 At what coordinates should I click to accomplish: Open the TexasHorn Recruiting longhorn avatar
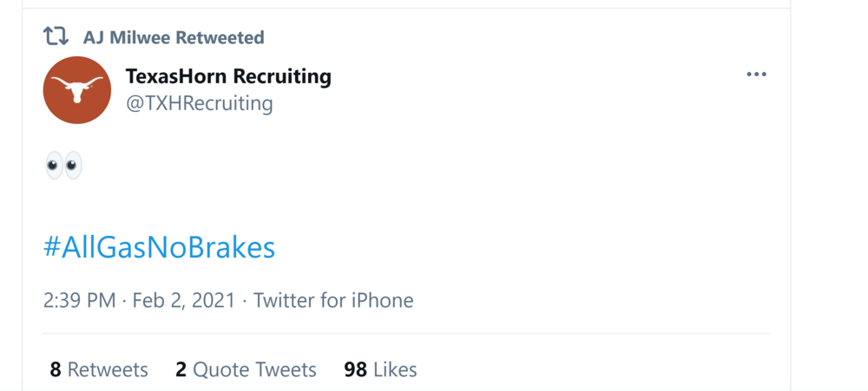[77, 90]
